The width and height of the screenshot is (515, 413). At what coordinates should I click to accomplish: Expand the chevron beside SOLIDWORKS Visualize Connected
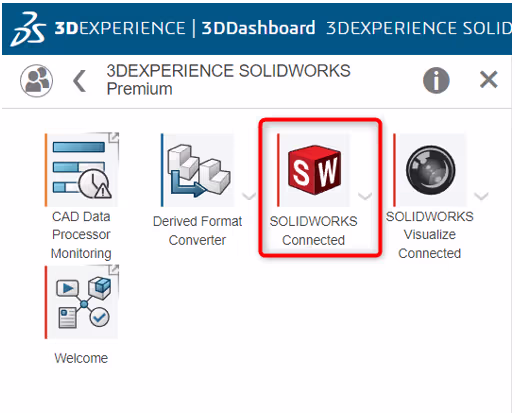point(481,196)
